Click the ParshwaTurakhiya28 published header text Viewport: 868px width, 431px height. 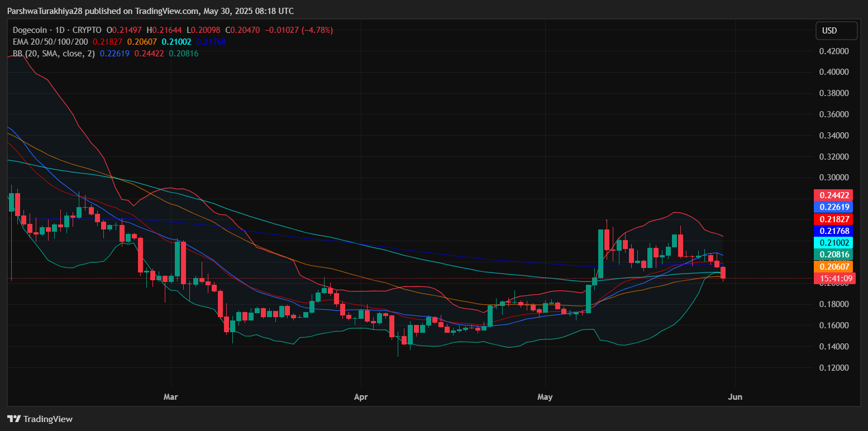[150, 11]
